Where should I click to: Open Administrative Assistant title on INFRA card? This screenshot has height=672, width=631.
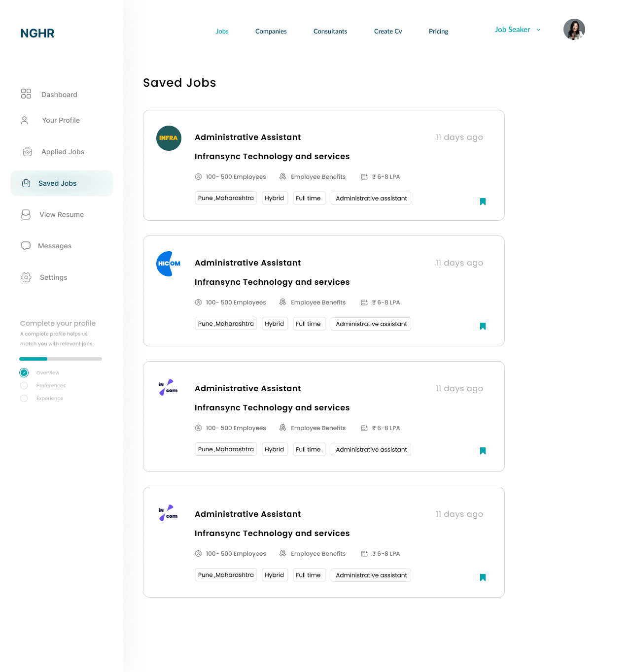(x=248, y=137)
